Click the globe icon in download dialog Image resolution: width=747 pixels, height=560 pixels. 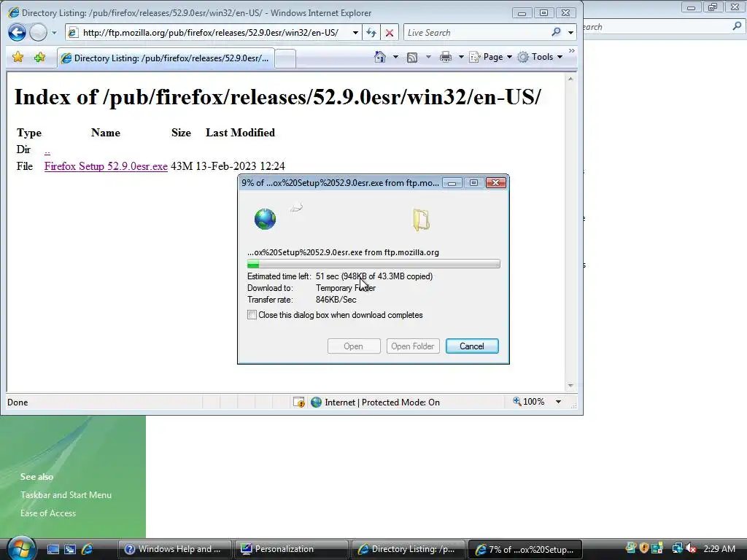pyautogui.click(x=265, y=219)
